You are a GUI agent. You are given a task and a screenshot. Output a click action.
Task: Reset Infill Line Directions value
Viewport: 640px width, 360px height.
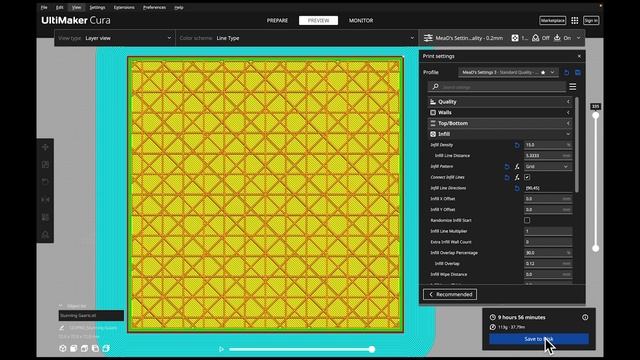[x=517, y=188]
